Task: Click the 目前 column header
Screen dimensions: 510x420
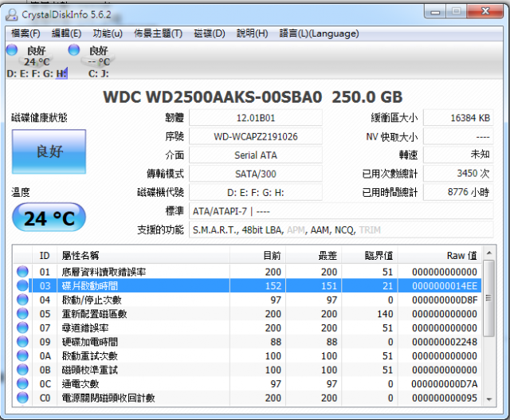Action: pos(258,256)
